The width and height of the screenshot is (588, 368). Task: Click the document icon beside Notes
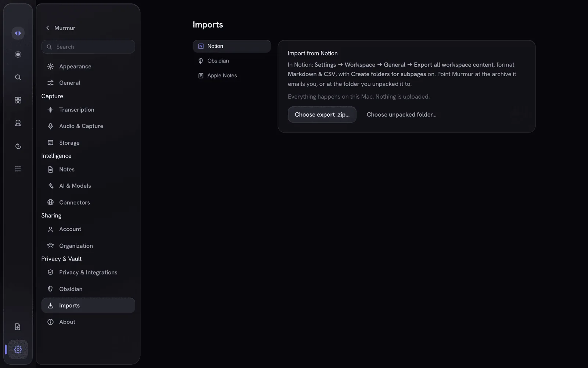coord(51,169)
